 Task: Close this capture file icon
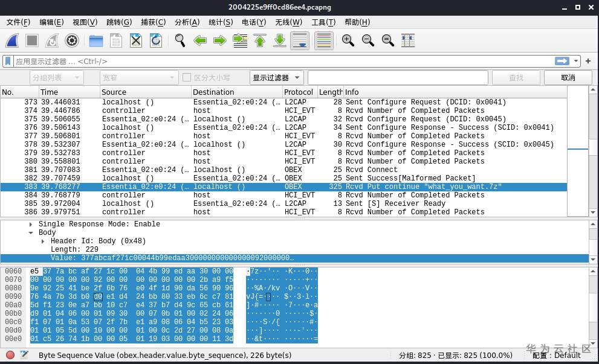tap(135, 40)
